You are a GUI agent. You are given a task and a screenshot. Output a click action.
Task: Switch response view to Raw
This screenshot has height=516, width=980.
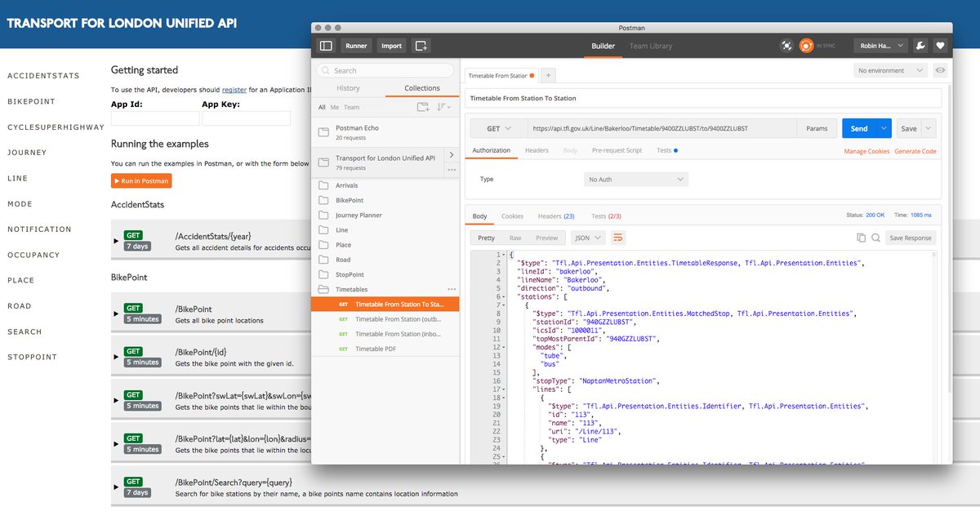(515, 238)
